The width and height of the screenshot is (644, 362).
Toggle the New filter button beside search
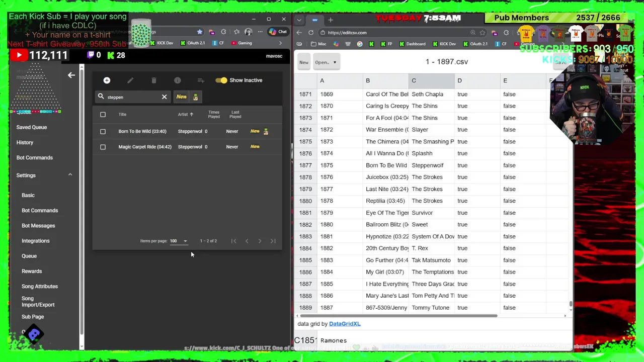pyautogui.click(x=182, y=97)
